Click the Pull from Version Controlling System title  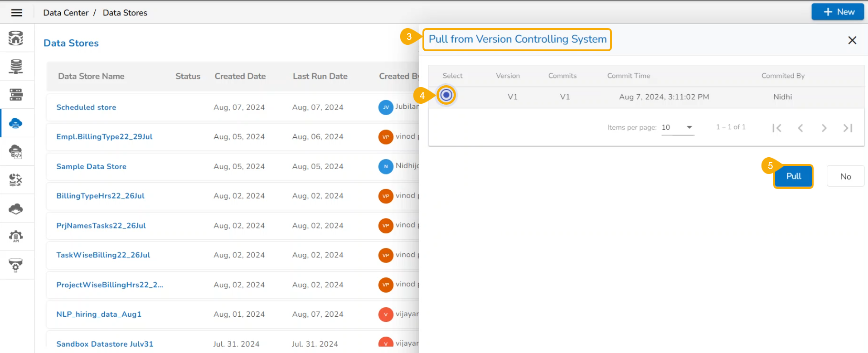518,39
